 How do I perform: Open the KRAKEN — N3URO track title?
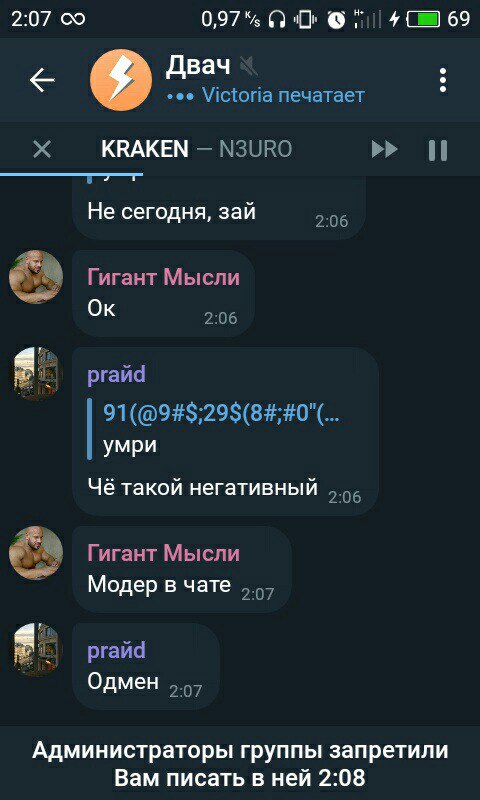pyautogui.click(x=196, y=149)
